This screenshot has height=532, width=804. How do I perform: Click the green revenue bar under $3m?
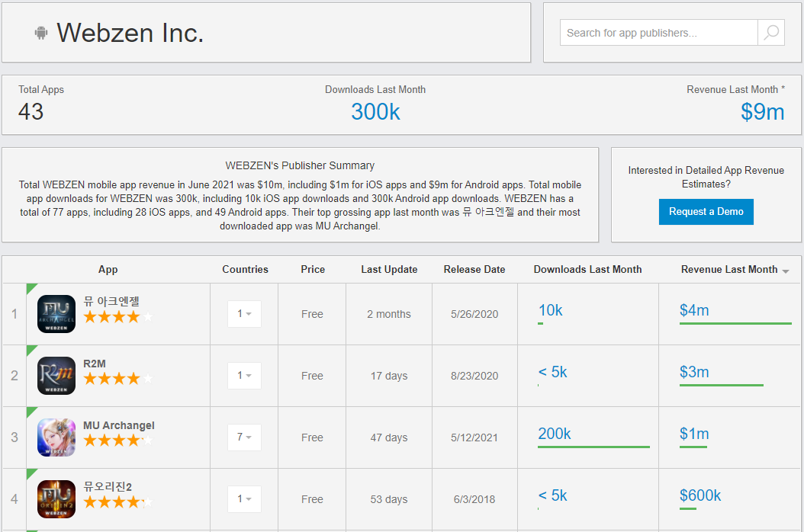pyautogui.click(x=722, y=385)
